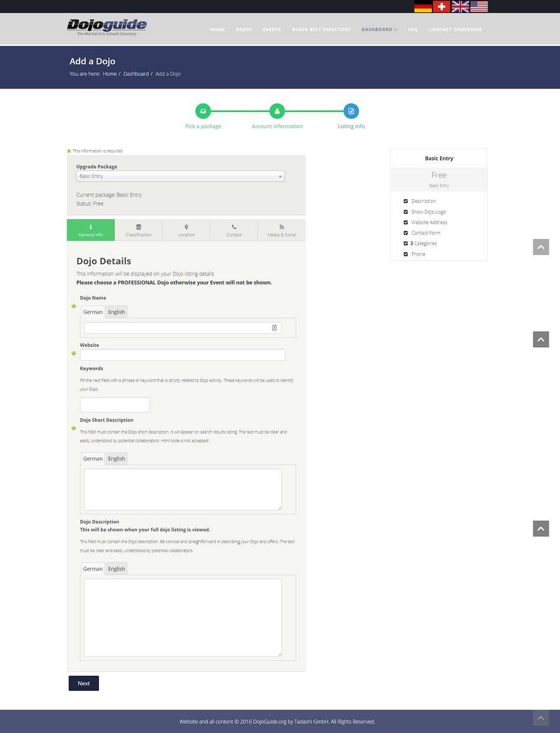Click the German flag icon

pos(423,7)
